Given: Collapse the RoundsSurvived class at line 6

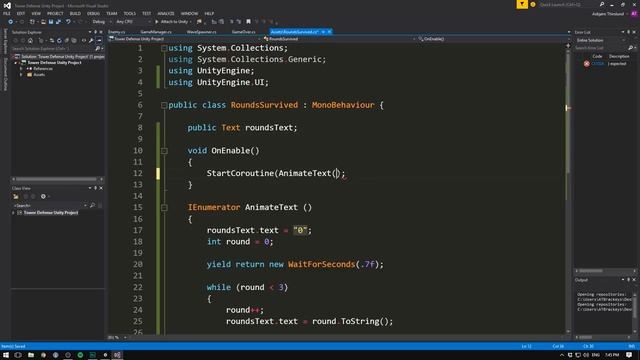Looking at the screenshot, I should pyautogui.click(x=164, y=105).
